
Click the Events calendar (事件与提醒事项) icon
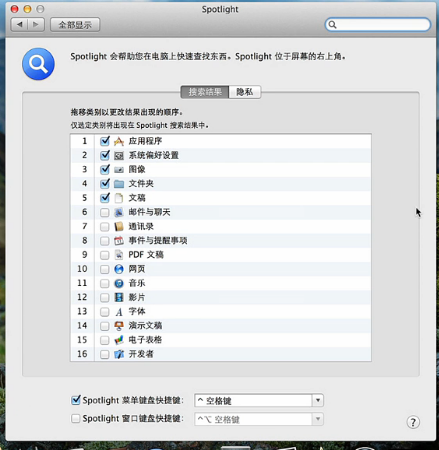tap(119, 241)
